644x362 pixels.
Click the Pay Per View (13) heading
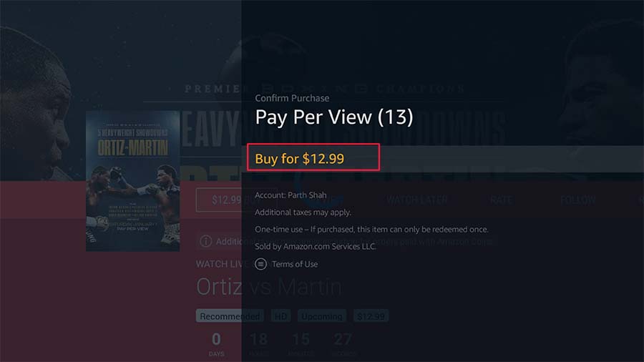334,117
